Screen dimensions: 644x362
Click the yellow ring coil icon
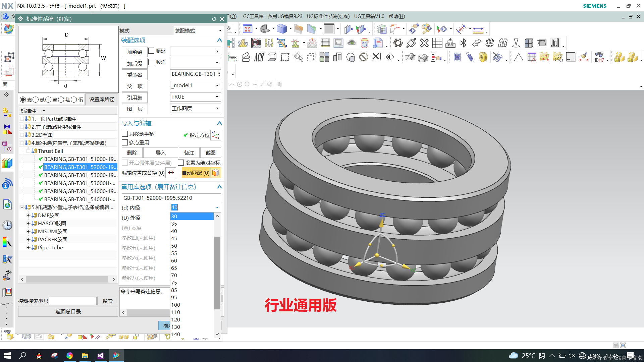point(483,57)
